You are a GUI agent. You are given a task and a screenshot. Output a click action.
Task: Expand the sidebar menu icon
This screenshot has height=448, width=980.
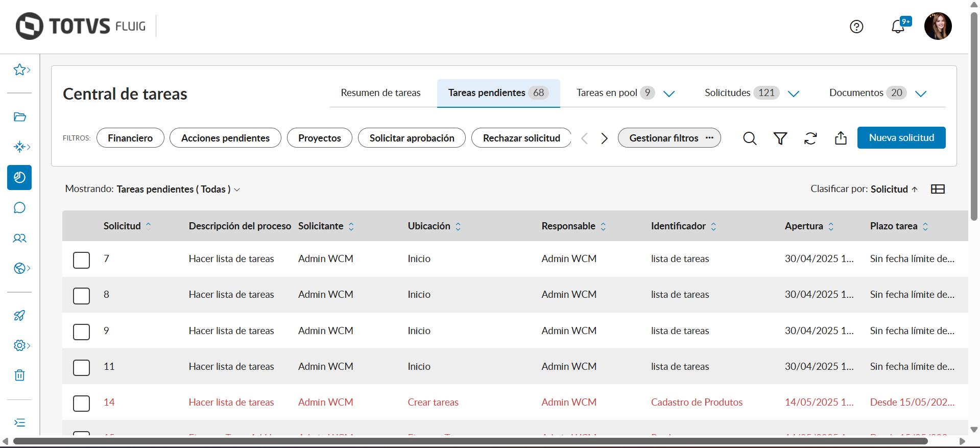[x=19, y=422]
